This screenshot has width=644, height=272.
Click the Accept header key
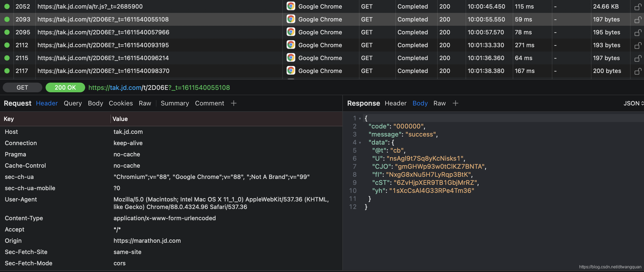click(15, 229)
